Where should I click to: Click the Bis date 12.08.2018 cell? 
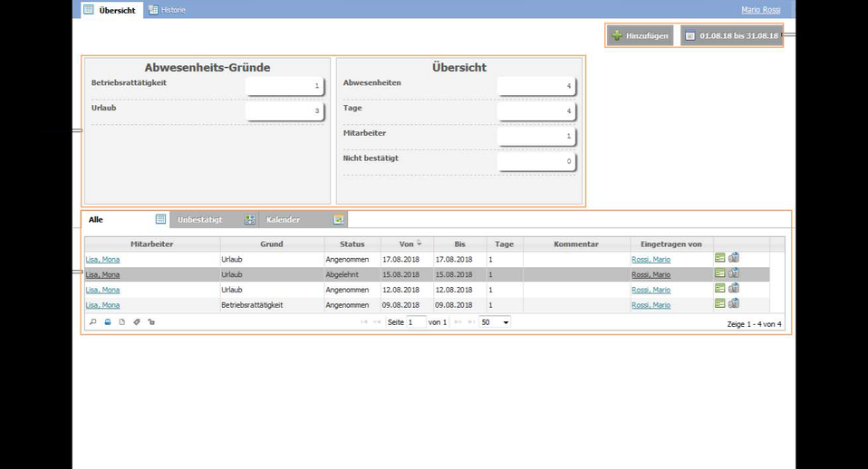460,290
